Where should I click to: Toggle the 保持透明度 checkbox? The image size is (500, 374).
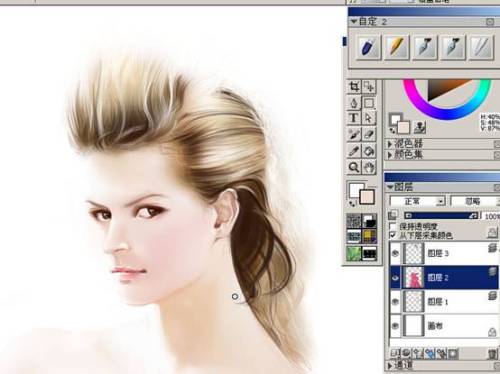pos(393,227)
